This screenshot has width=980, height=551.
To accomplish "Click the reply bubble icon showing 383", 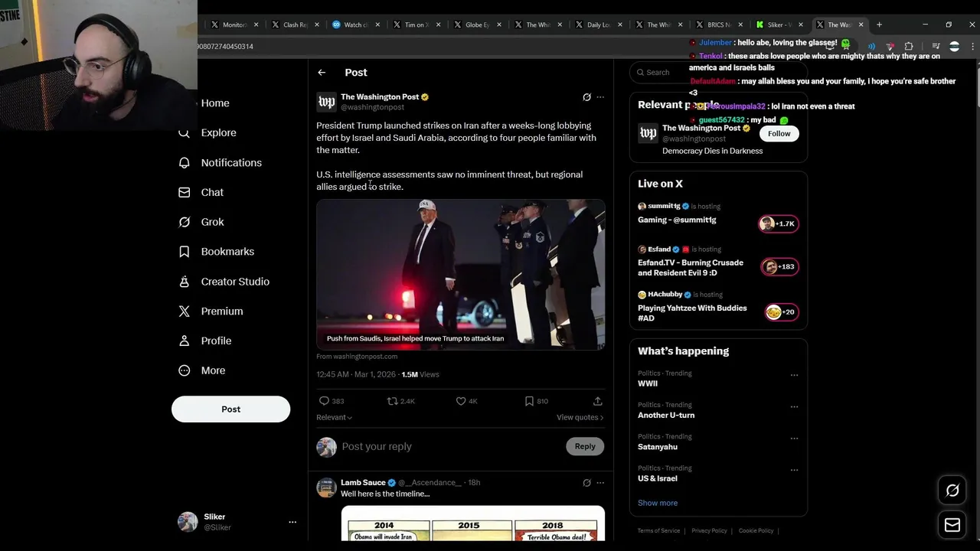I will 324,401.
